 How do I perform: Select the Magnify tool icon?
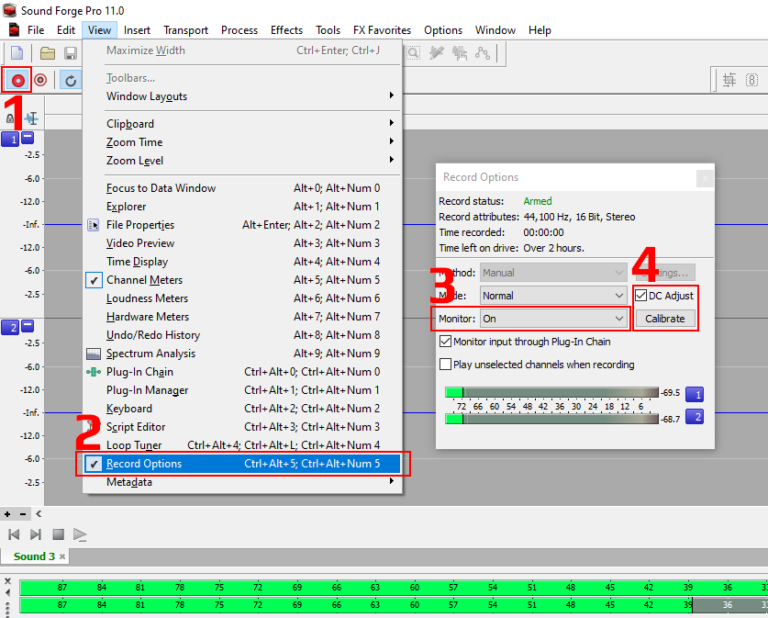pos(413,52)
